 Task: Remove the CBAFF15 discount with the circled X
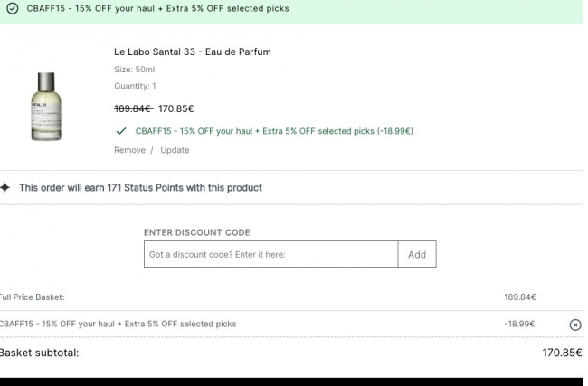click(x=574, y=325)
